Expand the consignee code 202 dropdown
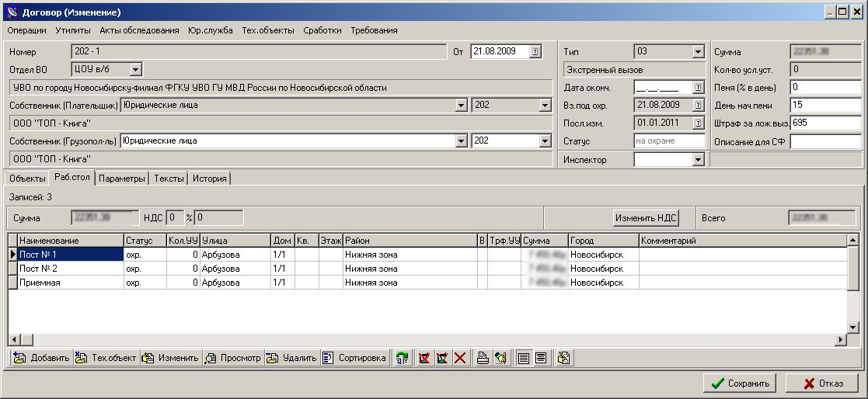868x399 pixels. (546, 141)
